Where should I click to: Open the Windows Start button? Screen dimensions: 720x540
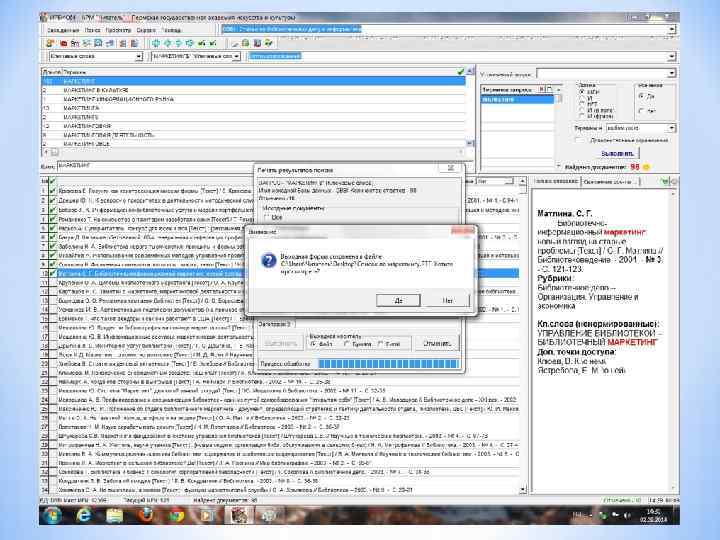tap(51, 515)
